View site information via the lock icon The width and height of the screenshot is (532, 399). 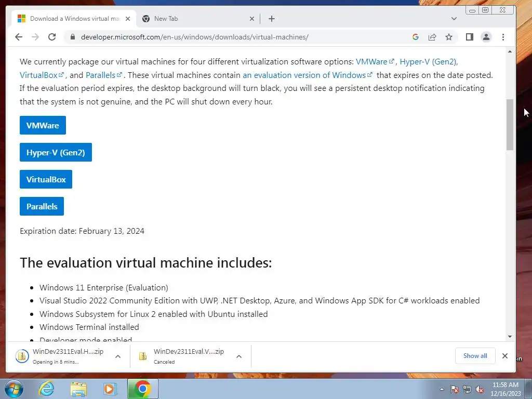[x=73, y=37]
